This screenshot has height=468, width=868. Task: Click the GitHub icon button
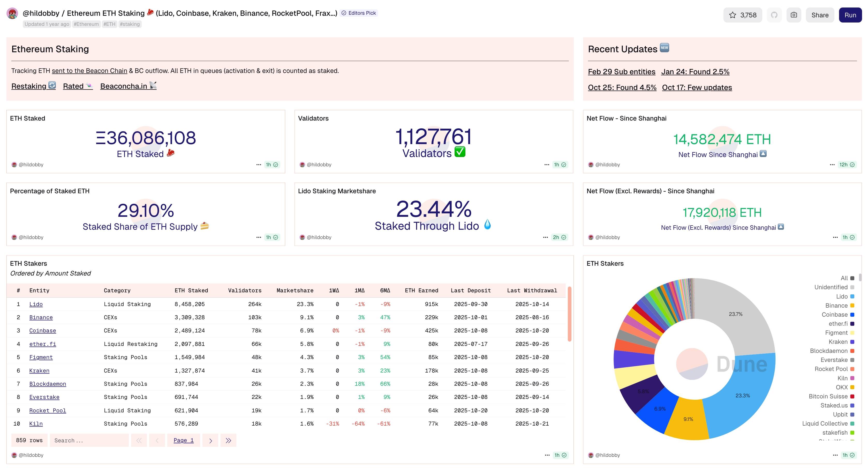[774, 15]
